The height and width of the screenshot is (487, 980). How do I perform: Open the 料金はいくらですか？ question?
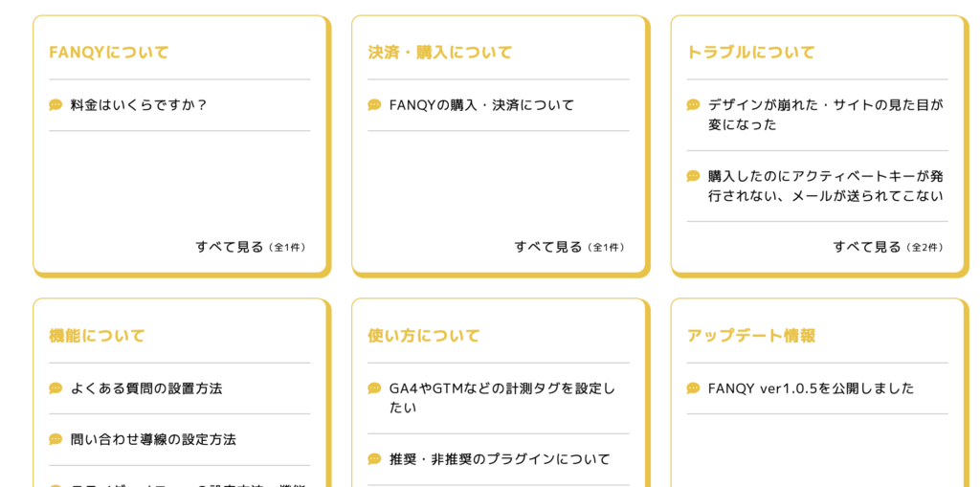pyautogui.click(x=139, y=105)
